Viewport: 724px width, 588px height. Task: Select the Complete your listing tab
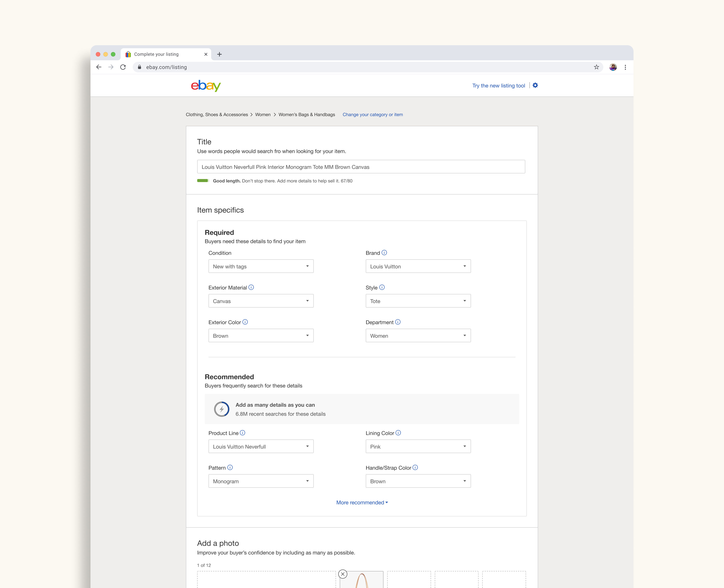coord(166,54)
